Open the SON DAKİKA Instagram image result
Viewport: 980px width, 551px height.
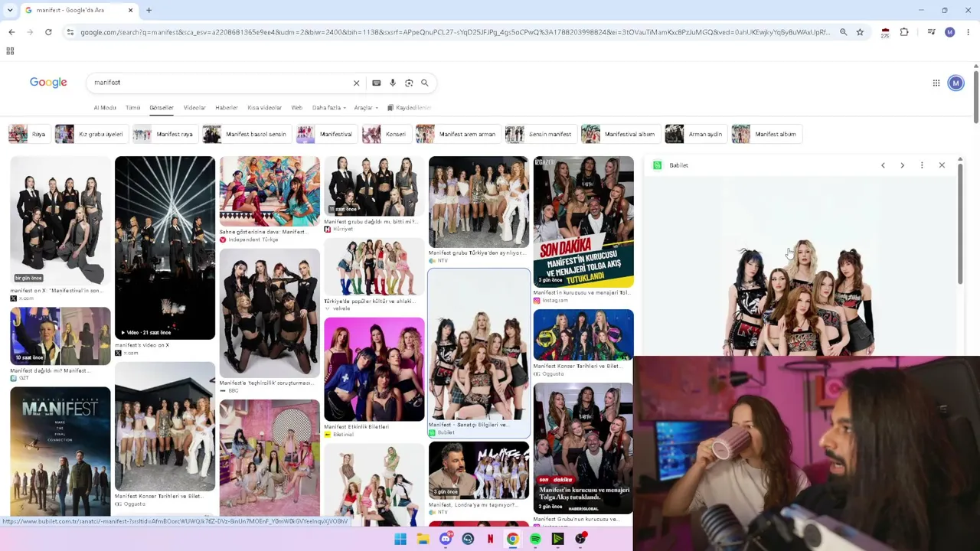click(583, 222)
